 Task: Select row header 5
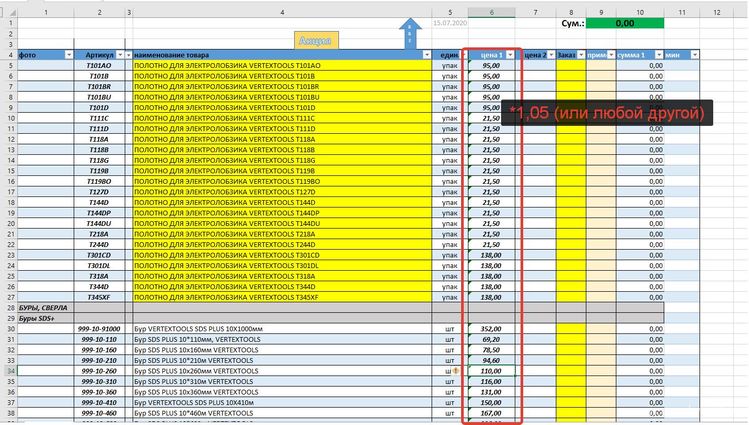pyautogui.click(x=11, y=65)
